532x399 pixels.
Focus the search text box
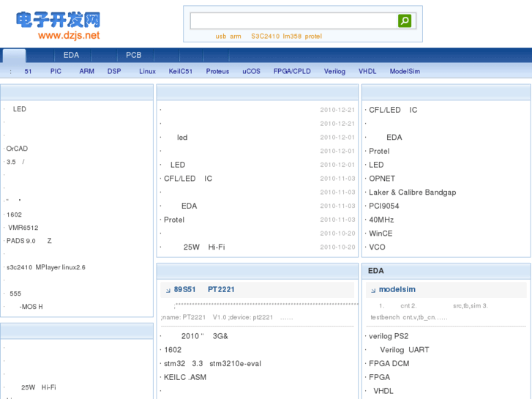click(x=293, y=20)
